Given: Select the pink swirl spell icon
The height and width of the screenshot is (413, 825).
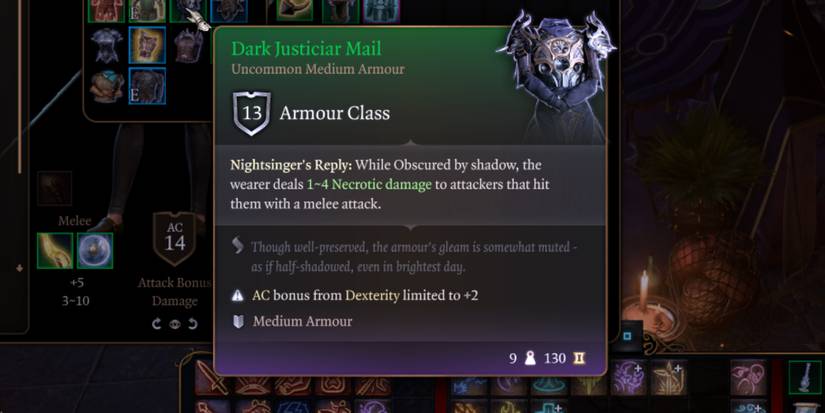Looking at the screenshot, I should [x=748, y=378].
